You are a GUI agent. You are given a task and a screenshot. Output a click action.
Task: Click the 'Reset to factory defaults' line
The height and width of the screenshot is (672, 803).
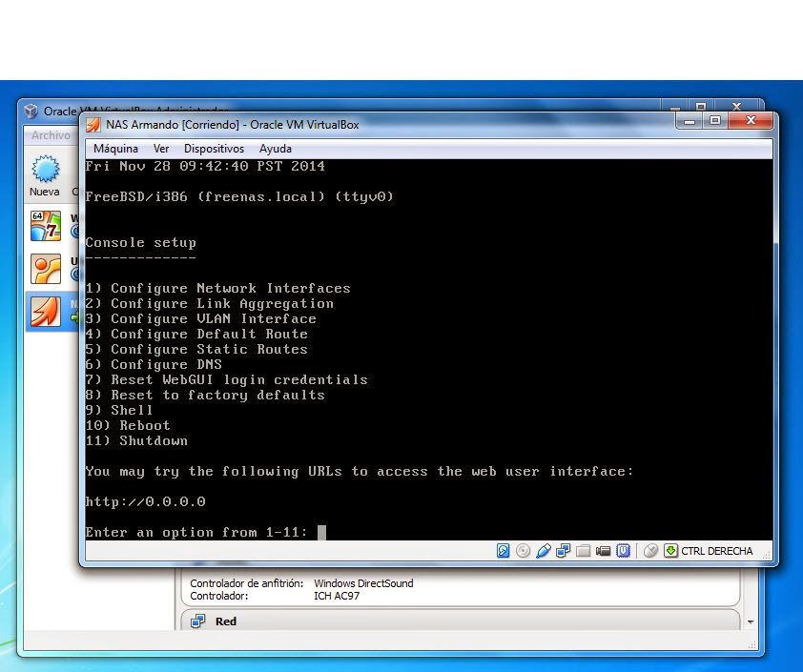point(205,396)
